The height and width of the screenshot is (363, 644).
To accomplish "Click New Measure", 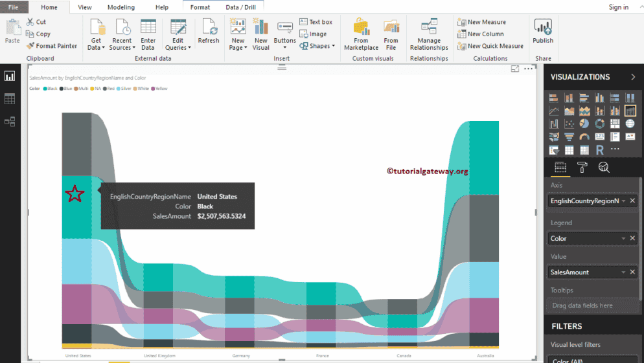I will click(482, 22).
